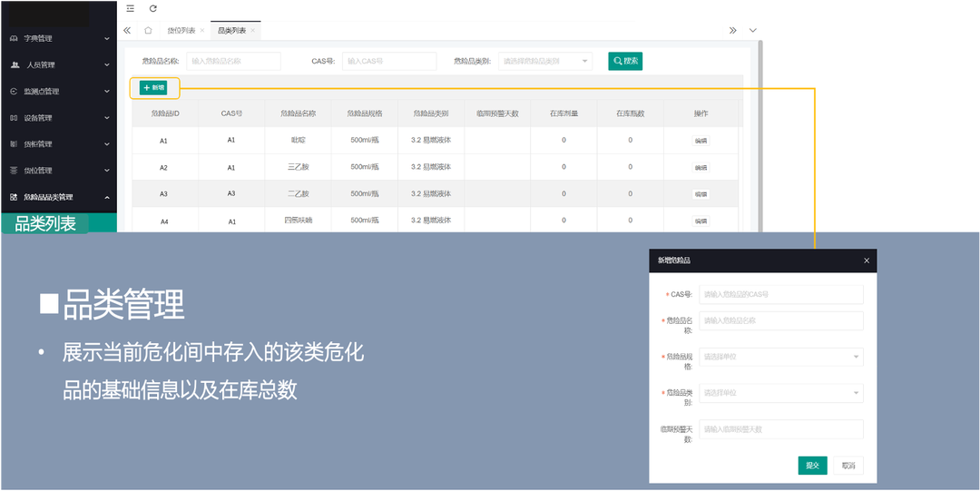Click the double left arrow tab scroller
Viewport: 980px width, 491px height.
click(x=127, y=30)
